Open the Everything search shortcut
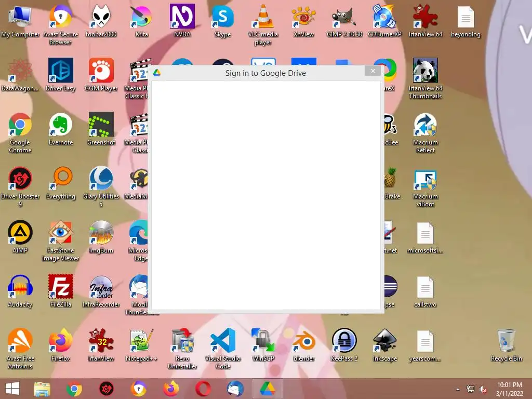The width and height of the screenshot is (532, 399). coord(60,183)
